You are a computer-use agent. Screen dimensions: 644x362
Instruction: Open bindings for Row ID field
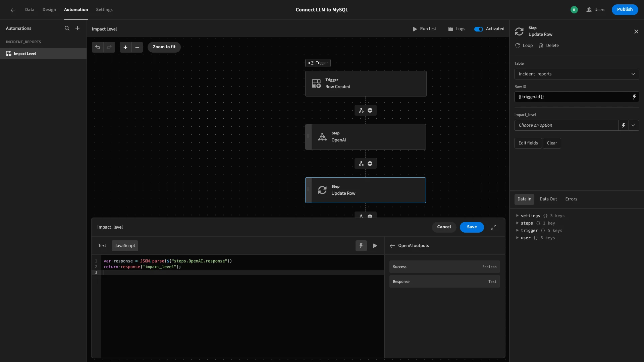click(634, 97)
